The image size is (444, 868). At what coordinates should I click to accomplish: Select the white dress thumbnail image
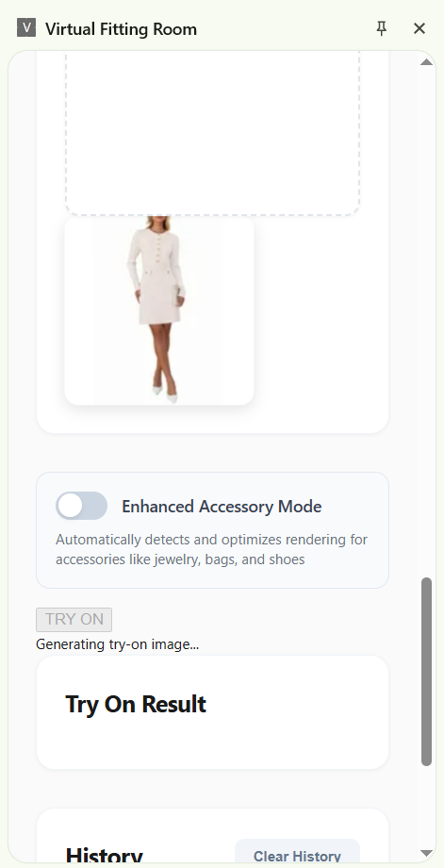159,310
